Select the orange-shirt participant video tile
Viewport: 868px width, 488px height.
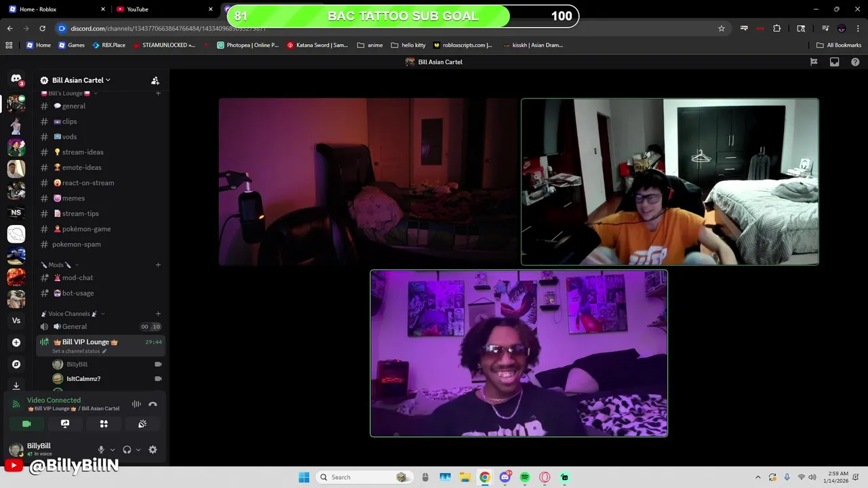pyautogui.click(x=670, y=182)
